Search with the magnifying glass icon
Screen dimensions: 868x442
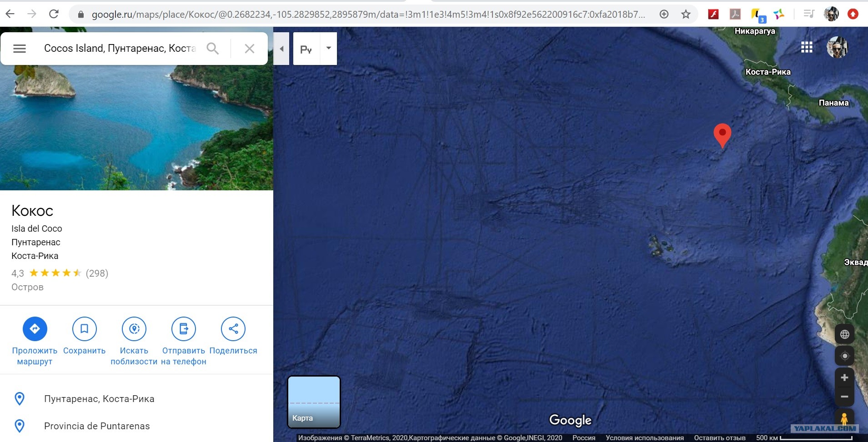tap(213, 49)
